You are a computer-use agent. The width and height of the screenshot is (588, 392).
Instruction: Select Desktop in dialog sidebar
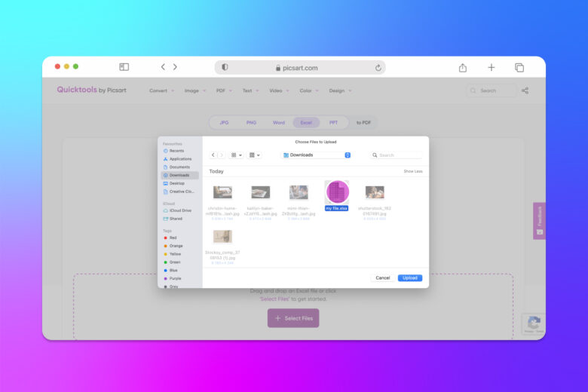point(180,183)
